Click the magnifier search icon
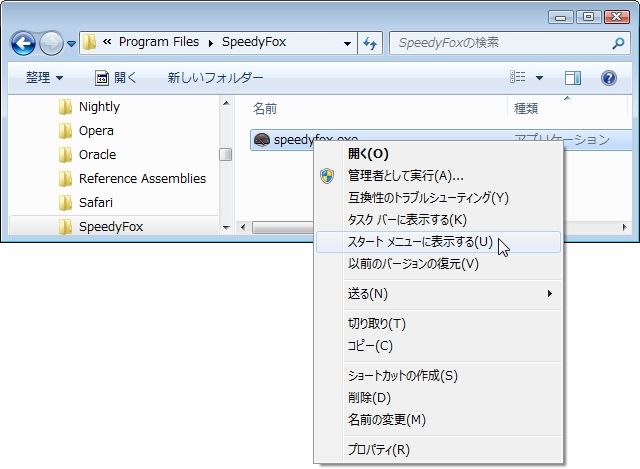 click(618, 43)
